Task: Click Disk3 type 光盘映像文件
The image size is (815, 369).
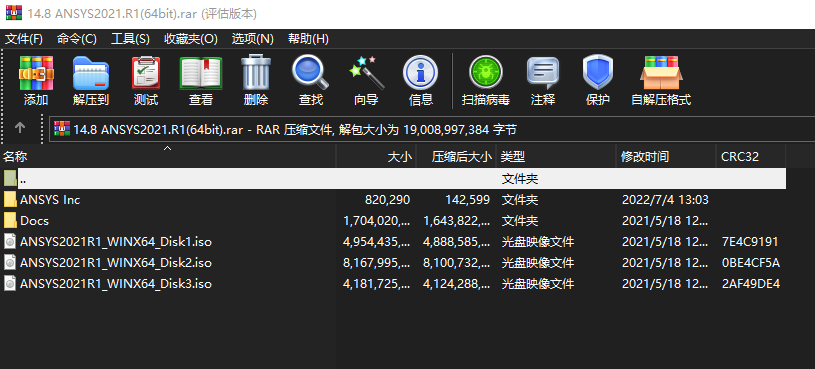Action: click(537, 284)
